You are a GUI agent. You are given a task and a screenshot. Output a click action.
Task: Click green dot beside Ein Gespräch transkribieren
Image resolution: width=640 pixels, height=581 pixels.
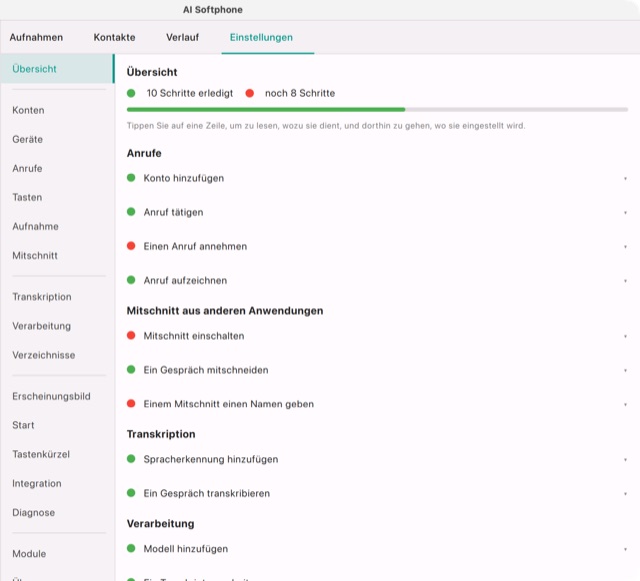[x=131, y=493]
